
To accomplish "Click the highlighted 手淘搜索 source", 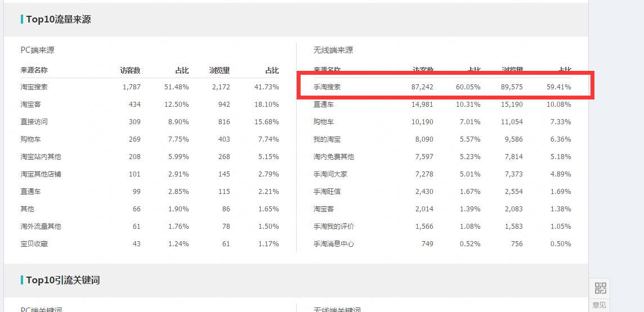I will (x=327, y=87).
